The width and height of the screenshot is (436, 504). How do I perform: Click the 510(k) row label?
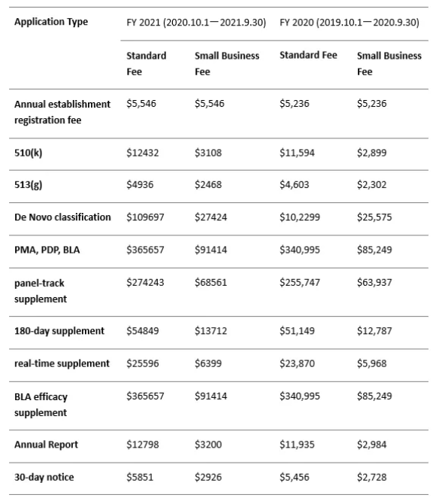(29, 153)
